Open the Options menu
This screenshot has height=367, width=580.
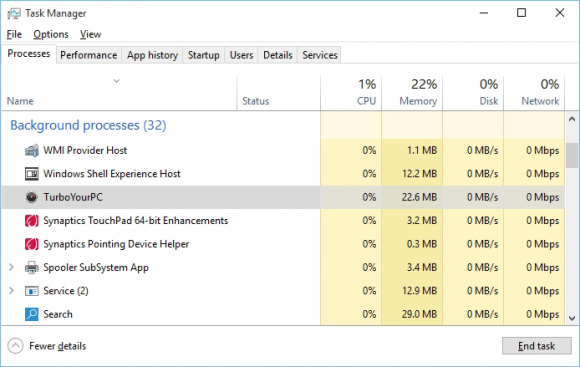click(x=51, y=34)
